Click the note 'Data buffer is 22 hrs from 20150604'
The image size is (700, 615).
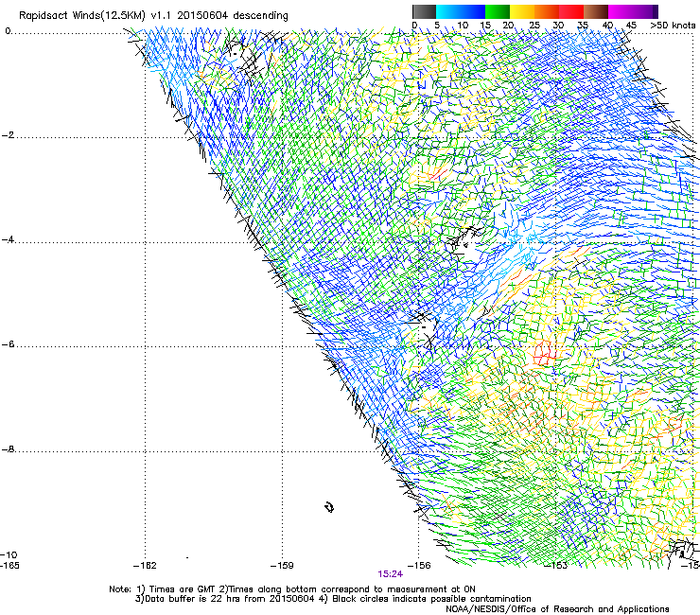coord(230,599)
